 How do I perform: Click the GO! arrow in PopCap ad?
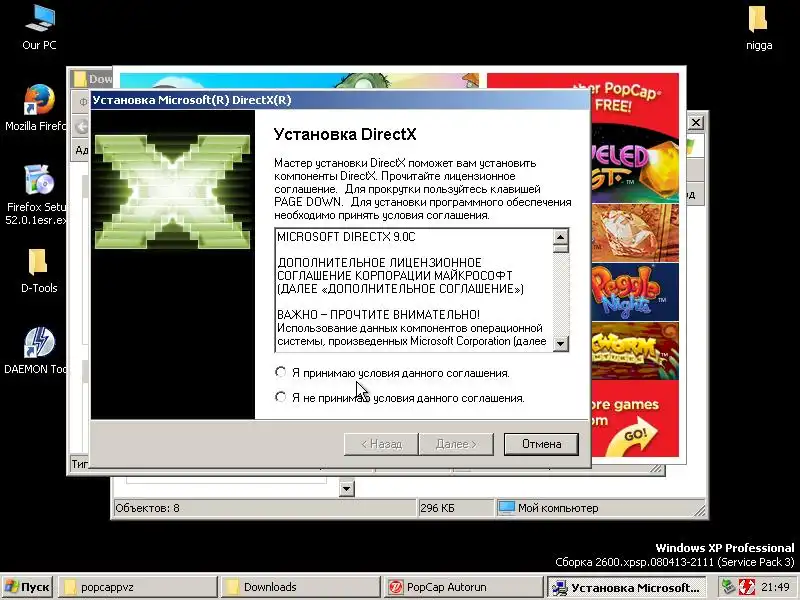[635, 438]
